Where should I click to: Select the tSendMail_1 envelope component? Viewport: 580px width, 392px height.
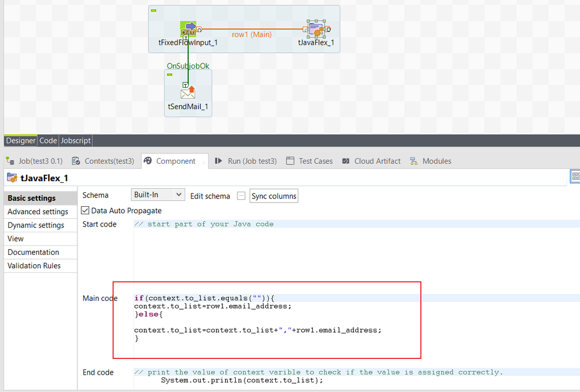coord(188,92)
